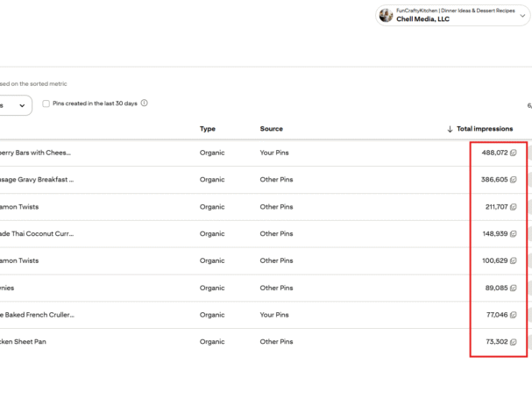Click the Type column header
The image size is (532, 399).
tap(208, 129)
